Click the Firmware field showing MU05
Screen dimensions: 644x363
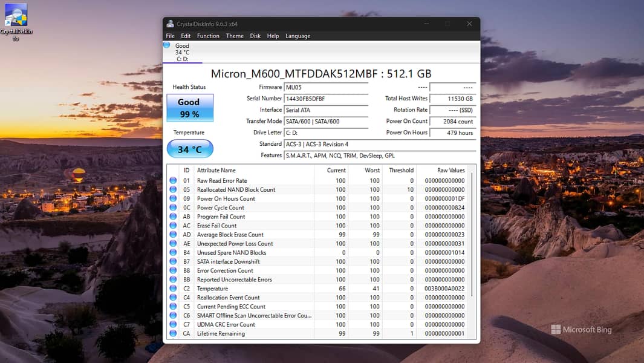pyautogui.click(x=326, y=87)
